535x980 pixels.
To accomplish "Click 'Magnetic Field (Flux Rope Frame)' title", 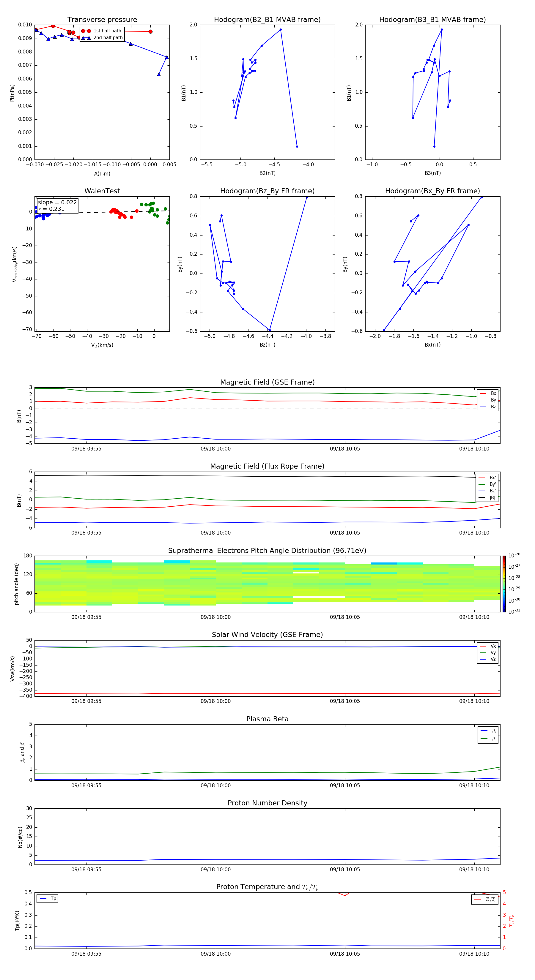I will [267, 467].
